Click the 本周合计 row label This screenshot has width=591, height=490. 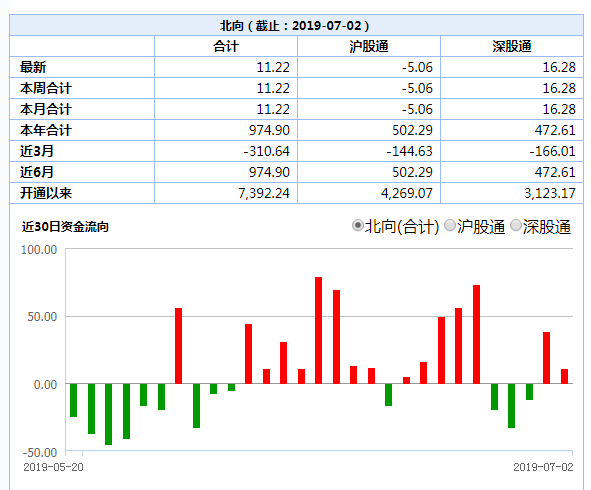tap(46, 89)
